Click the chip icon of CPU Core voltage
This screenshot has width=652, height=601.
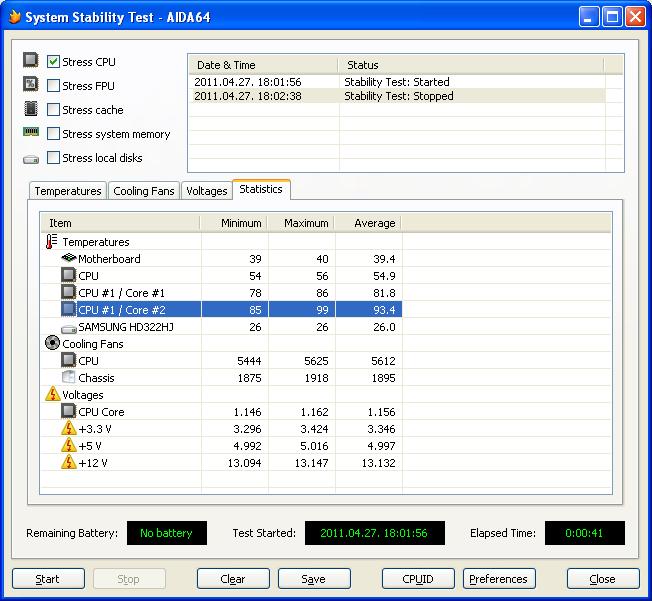point(69,411)
